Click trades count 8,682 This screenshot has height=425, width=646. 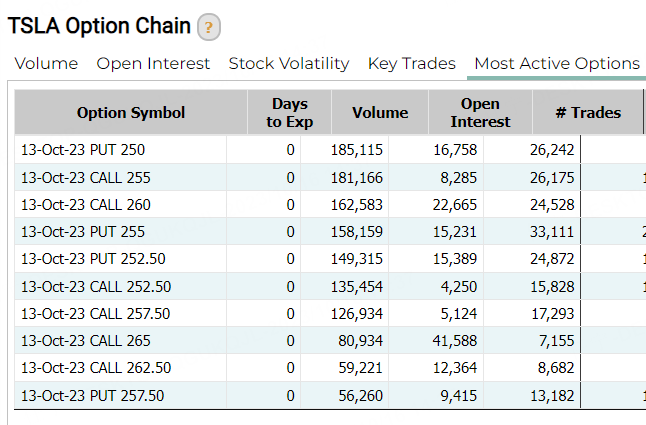[x=556, y=367]
